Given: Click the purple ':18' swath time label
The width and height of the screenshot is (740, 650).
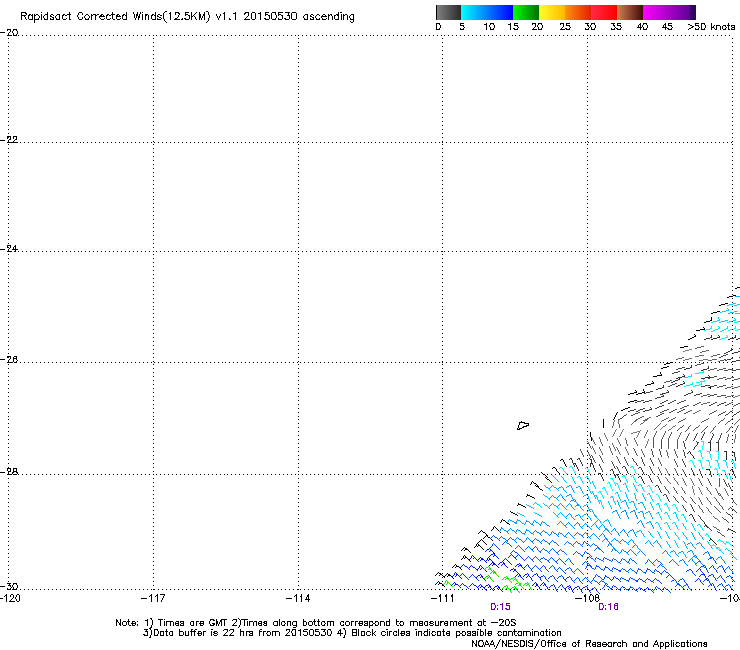Looking at the screenshot, I should [x=608, y=607].
